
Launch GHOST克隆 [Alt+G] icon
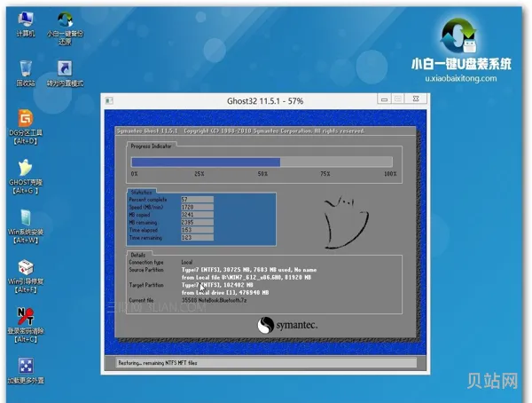coord(26,177)
